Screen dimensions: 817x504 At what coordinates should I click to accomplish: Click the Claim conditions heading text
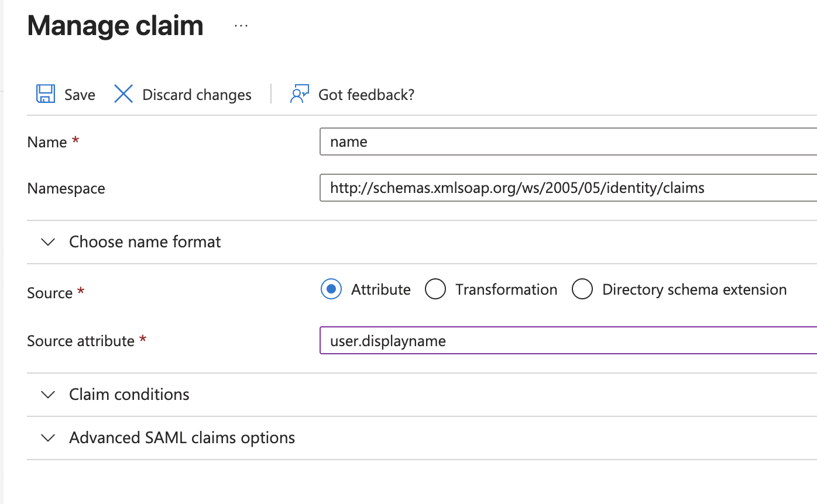[x=129, y=395]
